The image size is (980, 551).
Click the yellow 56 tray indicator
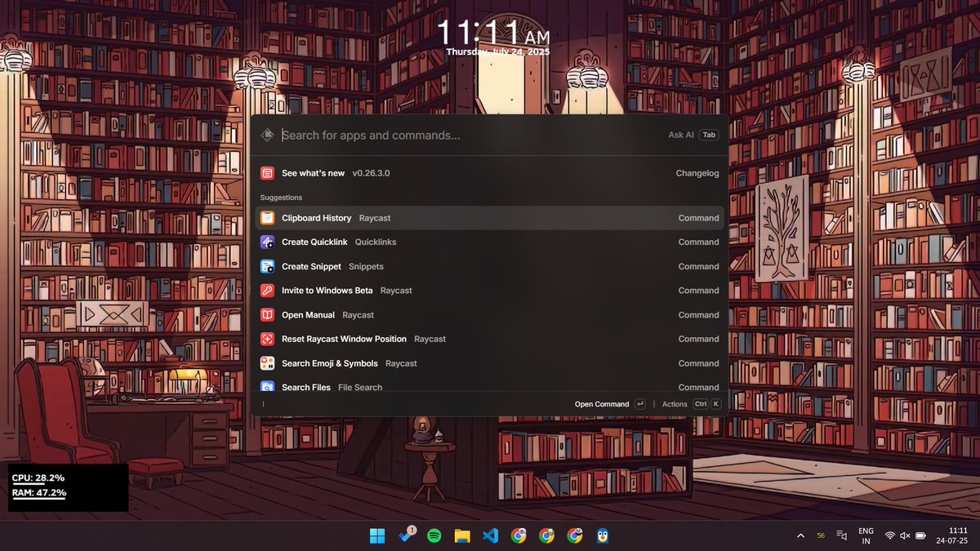point(821,535)
